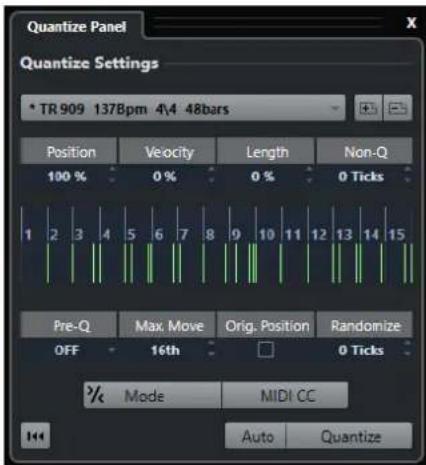Click the Velocity column header
The image size is (426, 465).
coord(167,152)
